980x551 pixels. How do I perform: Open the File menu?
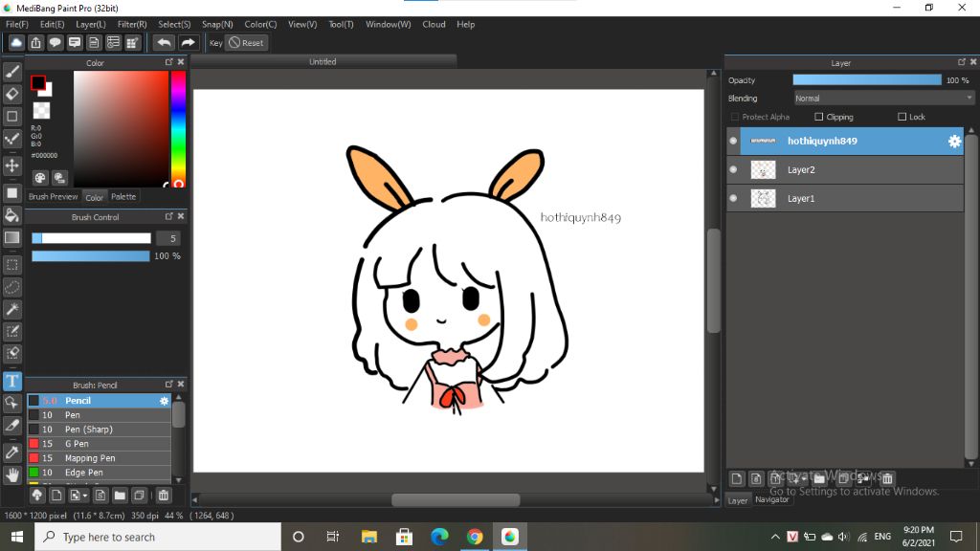(x=17, y=24)
